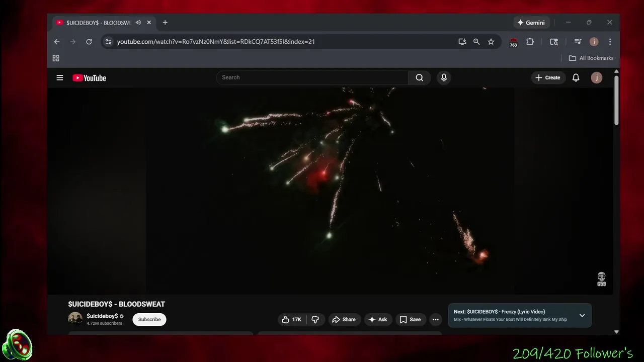Open the tab search icon in toolbar

[554, 42]
